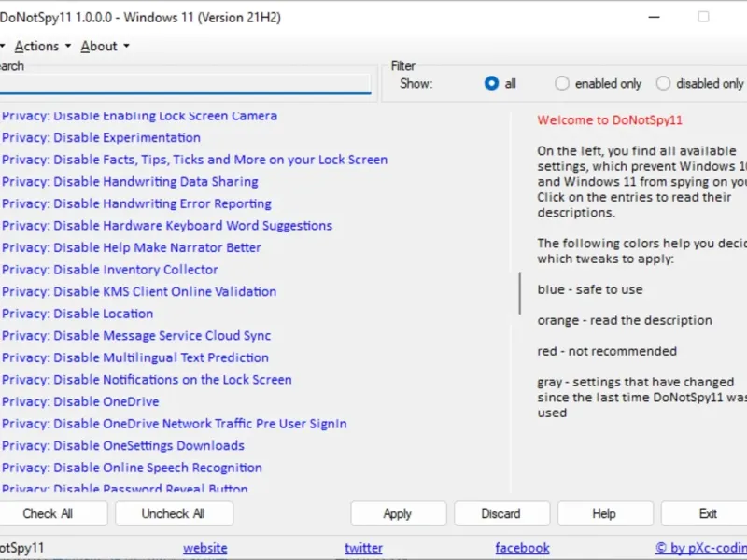Select 'Disable Inventory Collector' entry
This screenshot has height=560, width=747.
click(x=109, y=270)
